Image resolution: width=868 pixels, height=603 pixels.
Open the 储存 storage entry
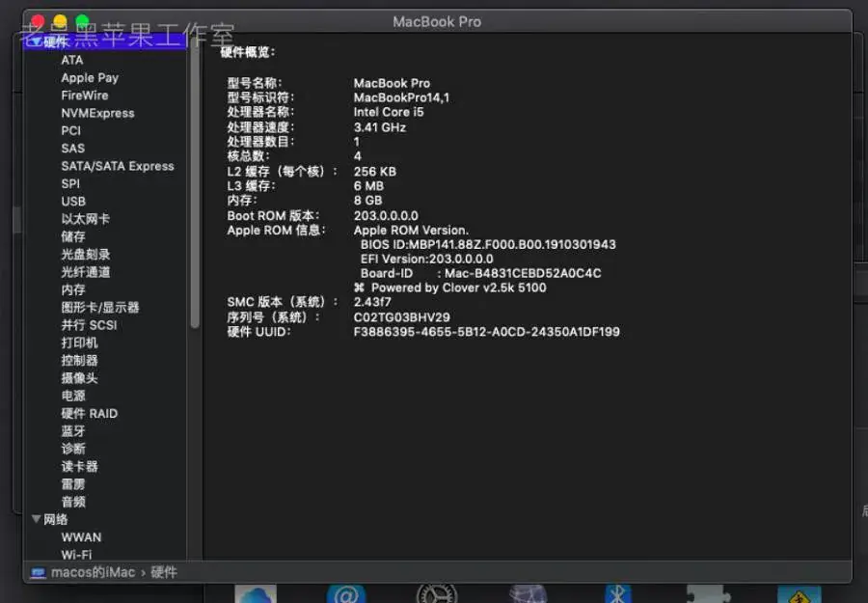point(73,236)
